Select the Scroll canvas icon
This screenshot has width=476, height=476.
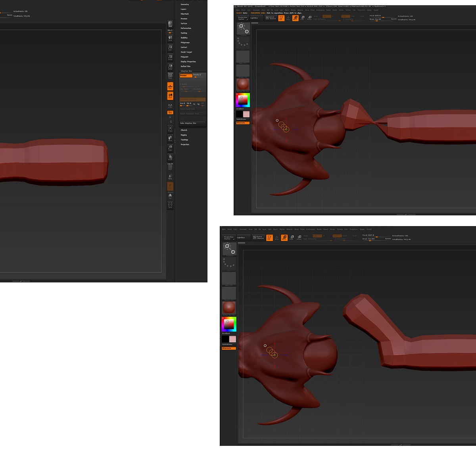170,38
